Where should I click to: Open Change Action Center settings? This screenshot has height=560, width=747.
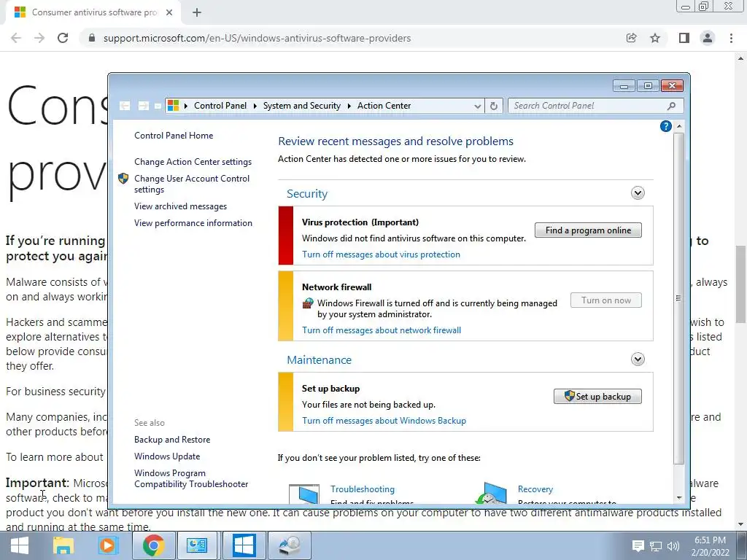pos(193,162)
